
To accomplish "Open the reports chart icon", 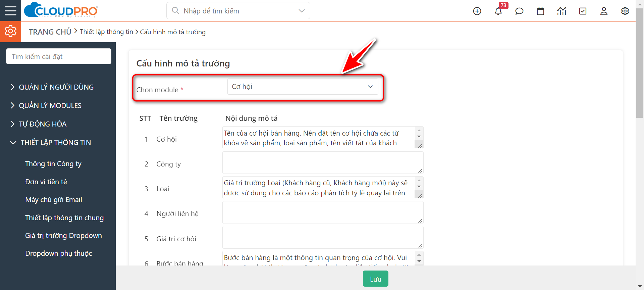I will [561, 11].
